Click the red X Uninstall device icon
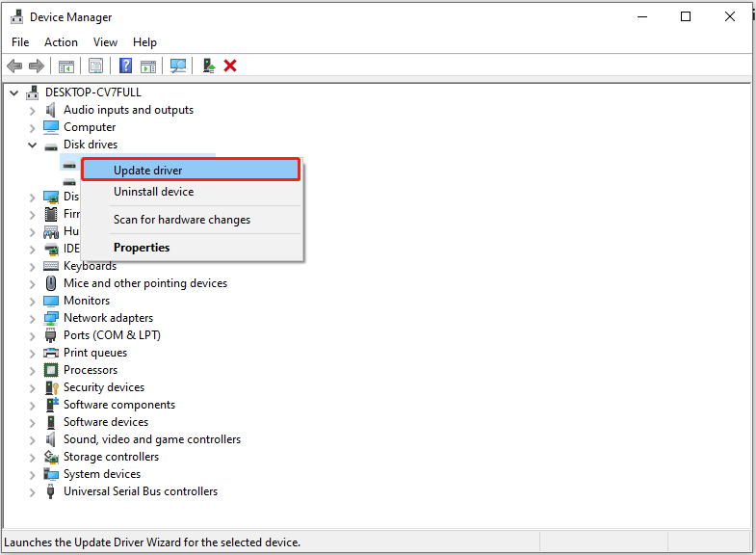Screen dimensions: 756x555 coord(230,66)
